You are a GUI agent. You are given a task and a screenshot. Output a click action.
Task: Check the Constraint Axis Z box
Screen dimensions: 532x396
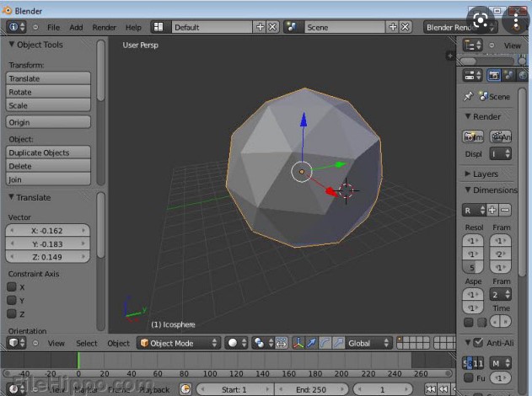pos(12,314)
